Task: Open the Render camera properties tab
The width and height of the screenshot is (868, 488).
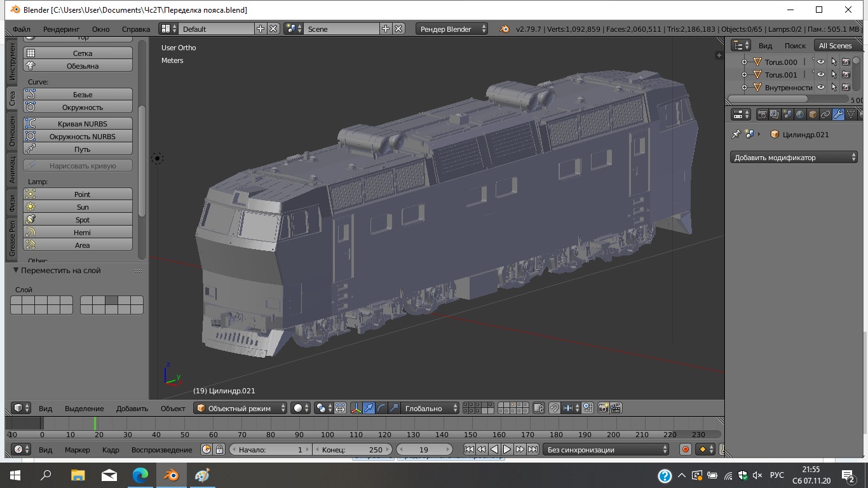Action: tap(763, 114)
